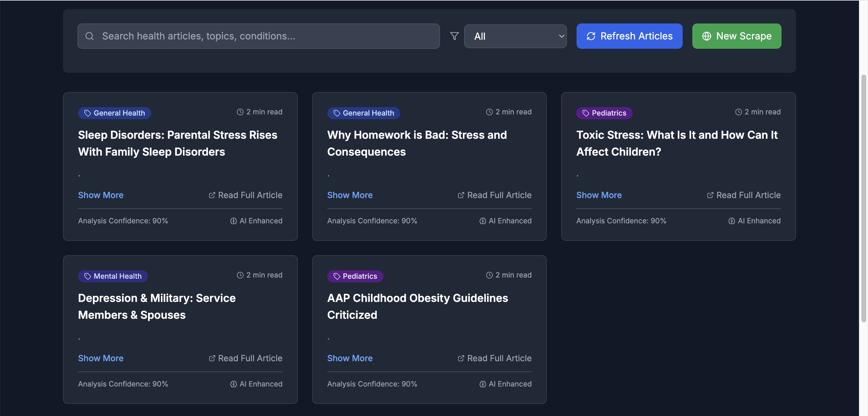
Task: Expand Show More on Why Homework is Bad
Action: [x=350, y=195]
